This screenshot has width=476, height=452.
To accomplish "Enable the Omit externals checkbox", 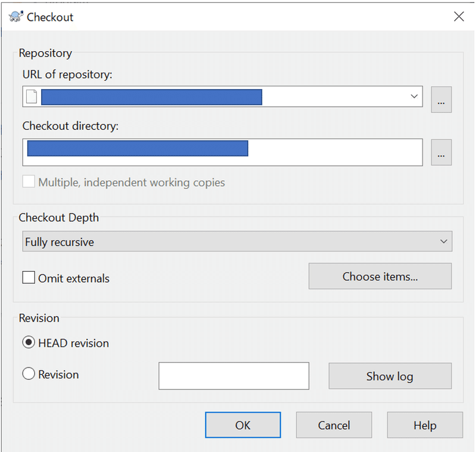I will 29,278.
